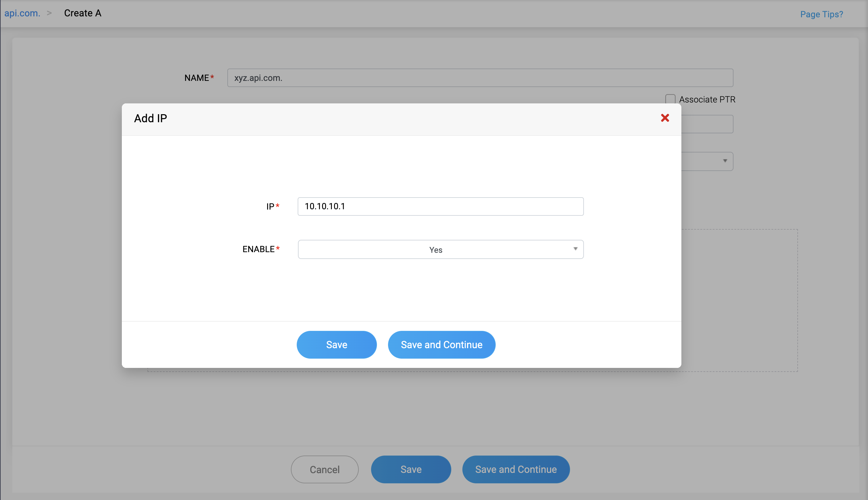Open the Page Tips link
Image resolution: width=868 pixels, height=500 pixels.
(821, 14)
